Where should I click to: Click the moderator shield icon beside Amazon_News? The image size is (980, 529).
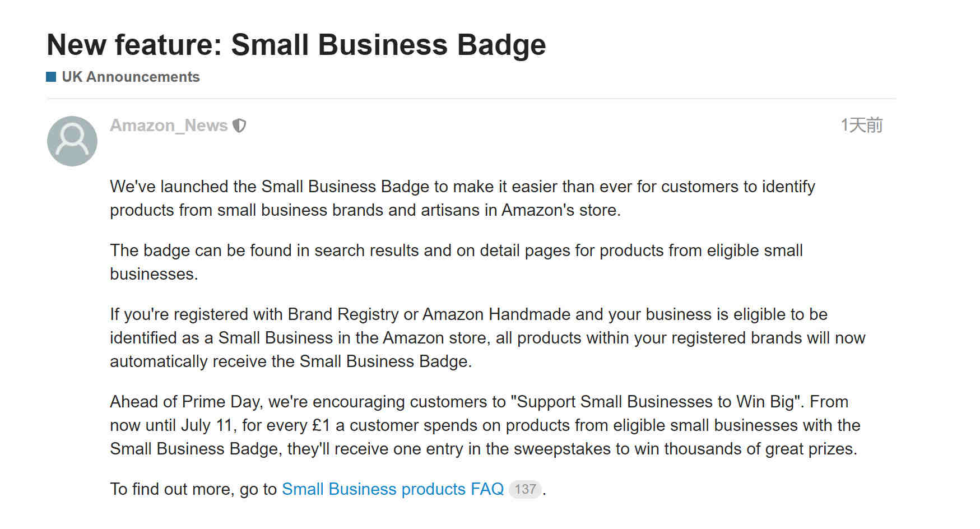[x=239, y=126]
